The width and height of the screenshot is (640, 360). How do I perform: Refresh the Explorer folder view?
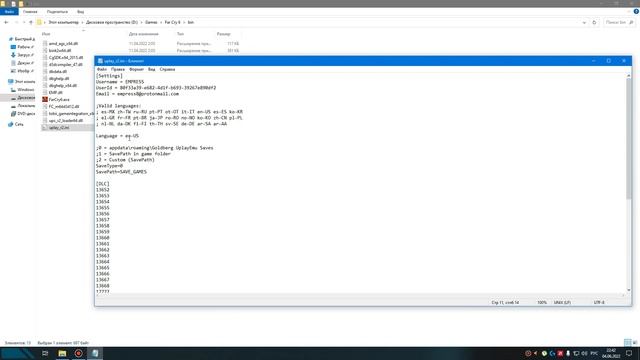pyautogui.click(x=594, y=22)
